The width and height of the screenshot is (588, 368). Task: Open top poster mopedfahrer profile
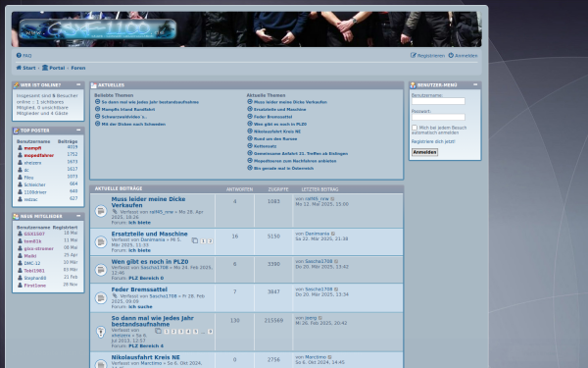click(39, 155)
